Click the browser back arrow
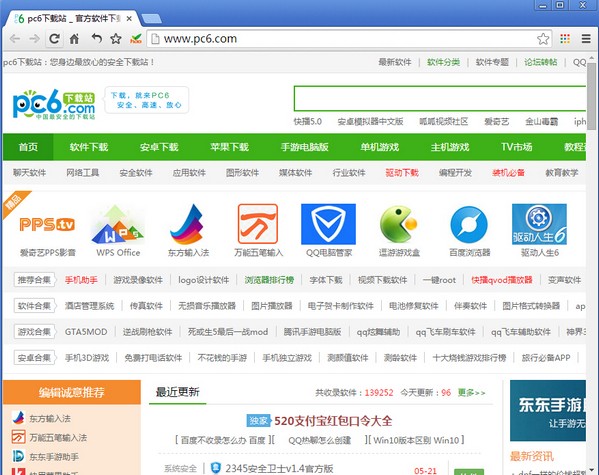Screen dimensions: 599x475 click(x=15, y=39)
